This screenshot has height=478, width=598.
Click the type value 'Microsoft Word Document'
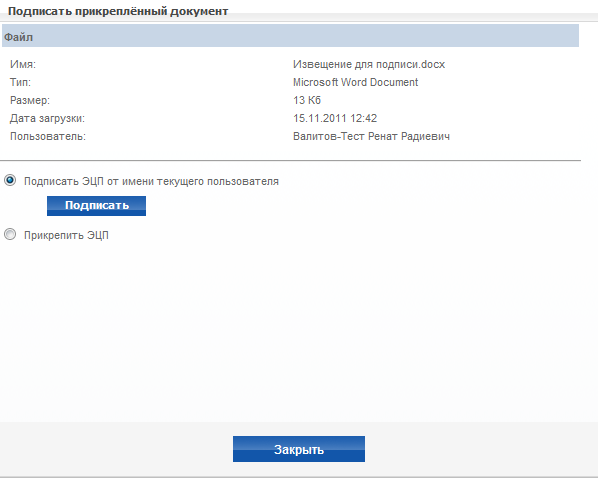pyautogui.click(x=355, y=82)
